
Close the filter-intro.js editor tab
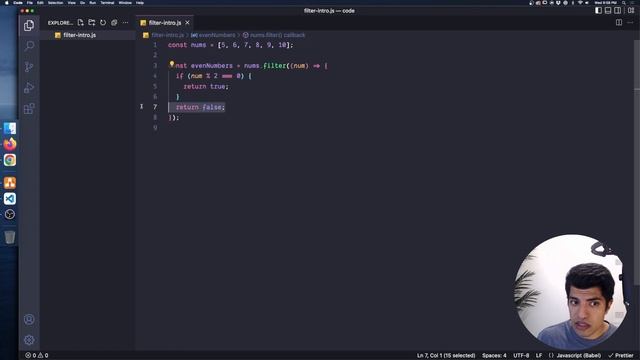187,22
